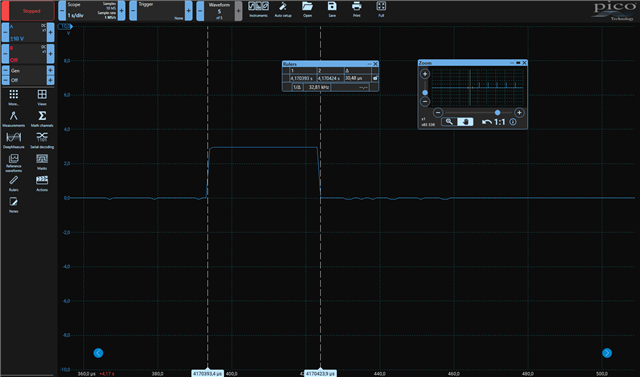The height and width of the screenshot is (377, 640).
Task: Open the Masks tool
Action: point(42,162)
